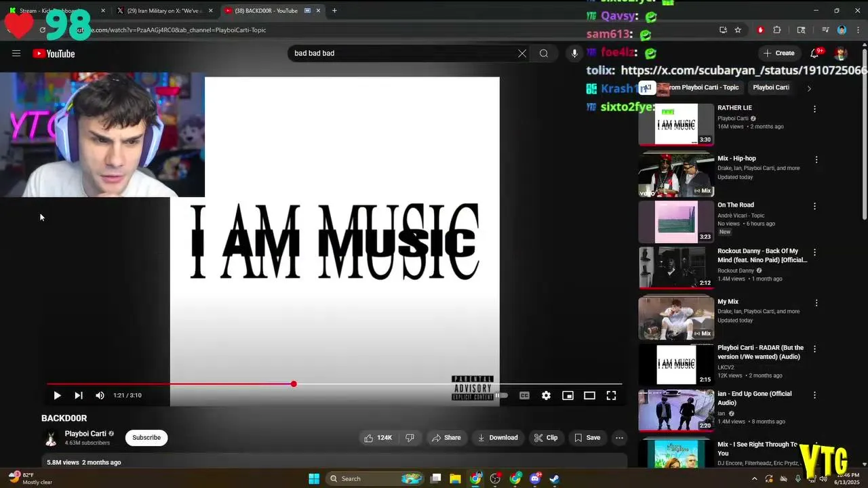The width and height of the screenshot is (868, 488).
Task: Seek using the red progress bar handle
Action: (x=294, y=384)
